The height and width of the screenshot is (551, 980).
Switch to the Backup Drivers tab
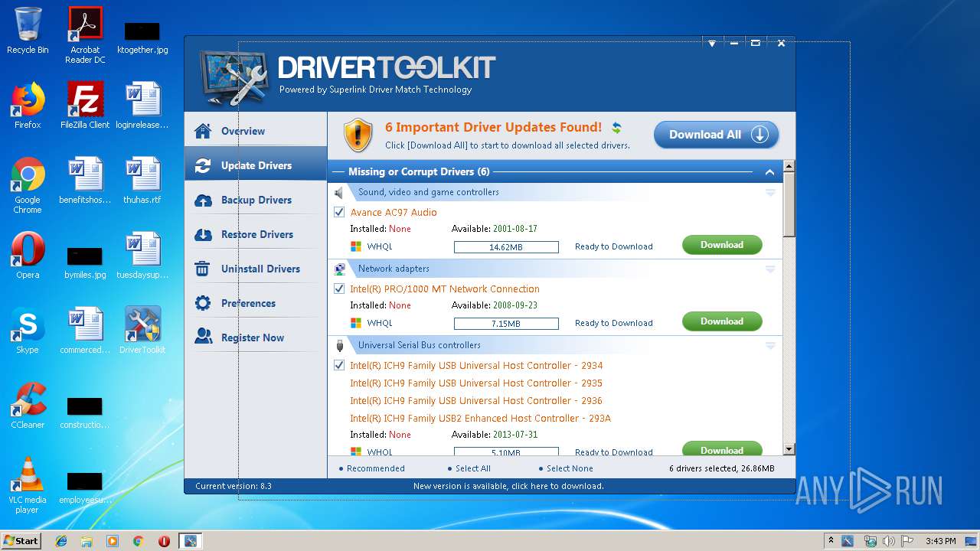256,200
